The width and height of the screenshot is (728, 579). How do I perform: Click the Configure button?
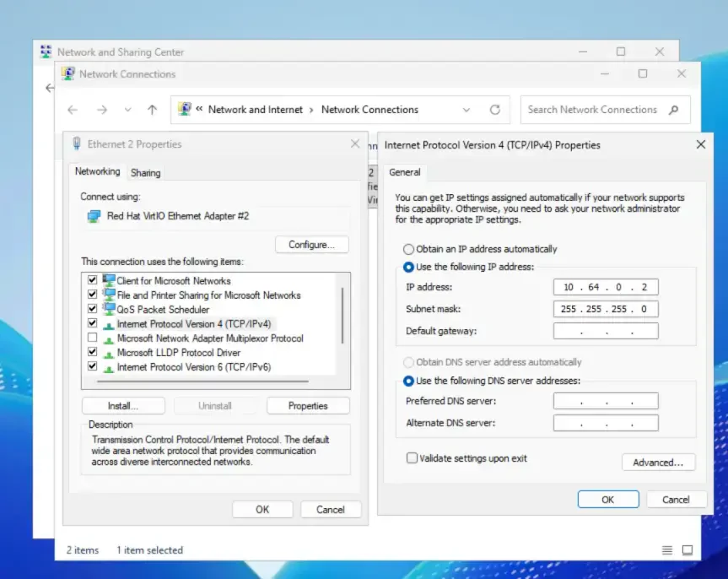point(311,245)
